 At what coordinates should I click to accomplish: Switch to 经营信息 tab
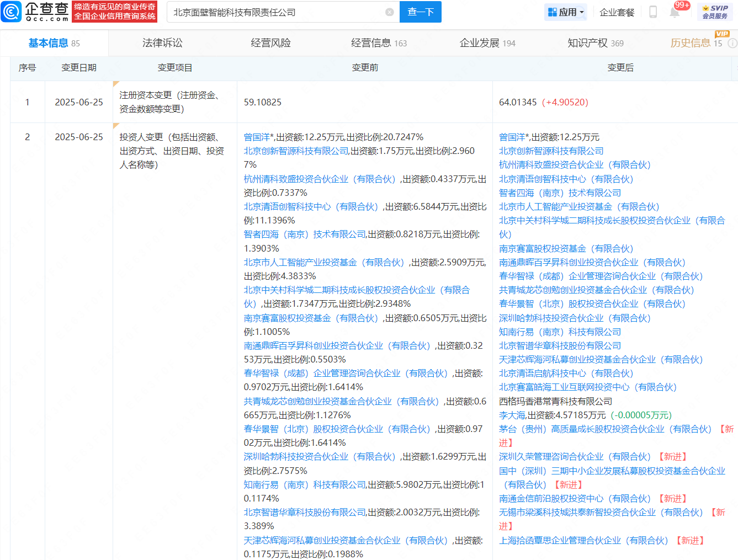[x=379, y=43]
